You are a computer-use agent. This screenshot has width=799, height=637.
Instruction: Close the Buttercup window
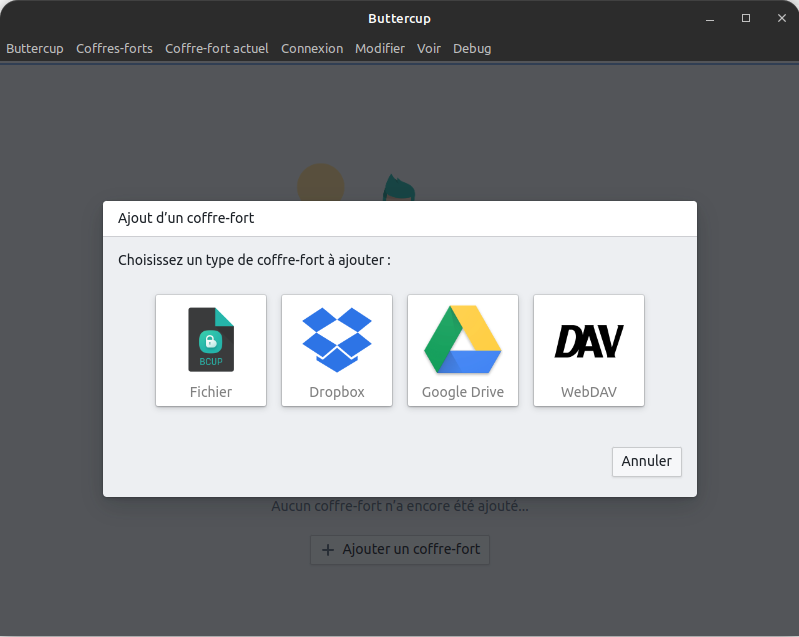pyautogui.click(x=778, y=18)
